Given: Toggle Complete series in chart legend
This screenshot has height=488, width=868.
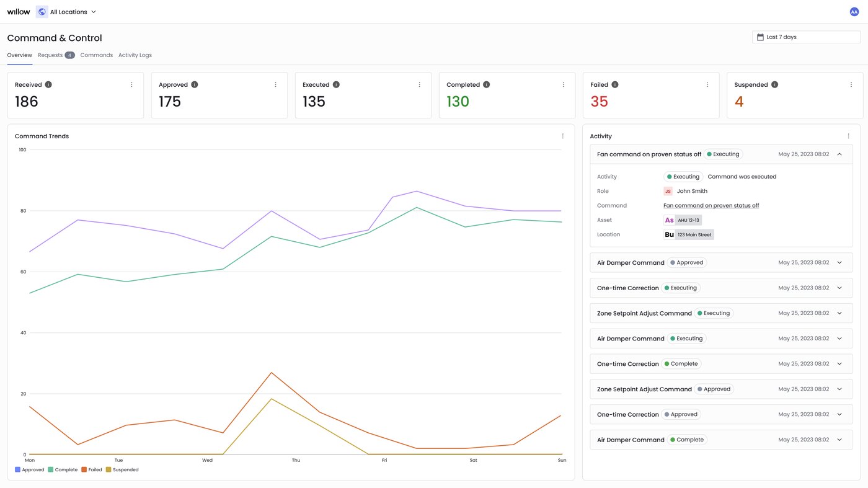Looking at the screenshot, I should [63, 470].
